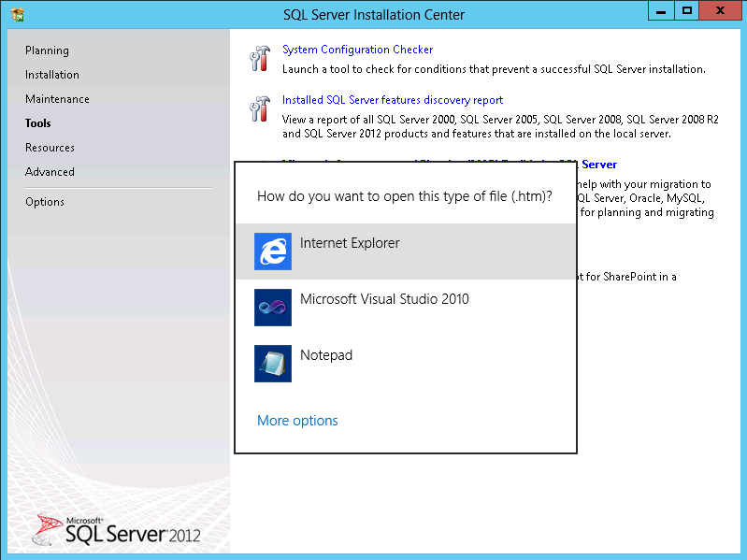
Task: Click the installer icon in the title bar
Action: pyautogui.click(x=17, y=15)
